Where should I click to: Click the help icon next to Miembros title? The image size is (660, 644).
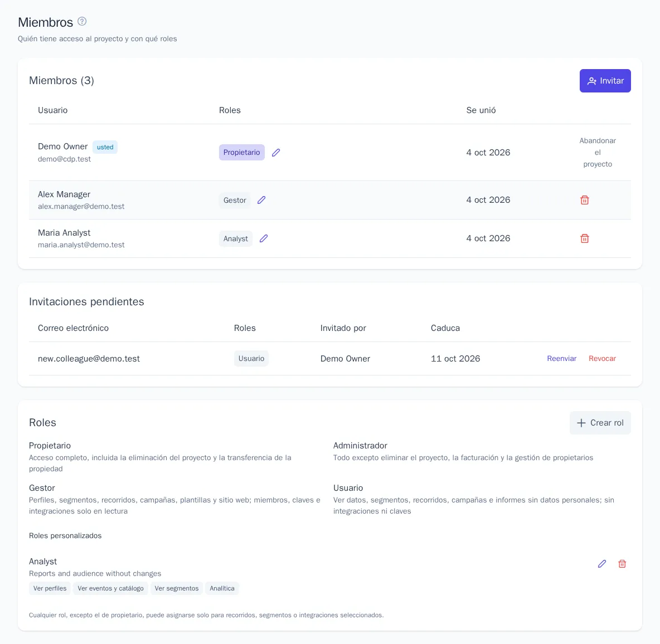(x=82, y=22)
